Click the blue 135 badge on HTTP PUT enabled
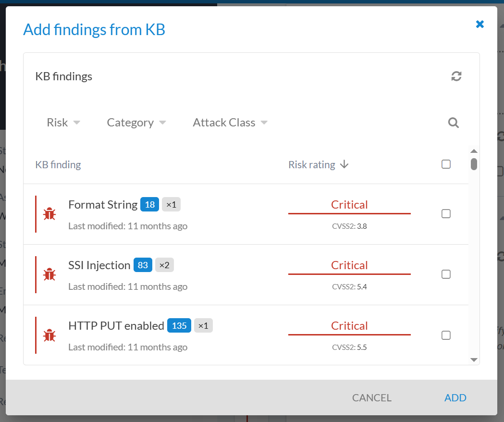Screen dimensions: 504x422 (x=179, y=326)
